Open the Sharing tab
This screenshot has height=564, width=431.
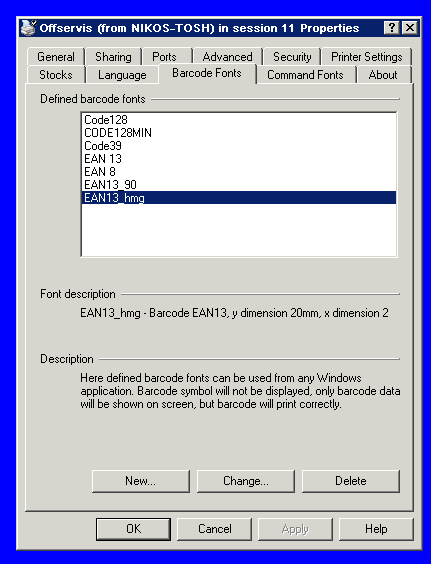pyautogui.click(x=113, y=57)
